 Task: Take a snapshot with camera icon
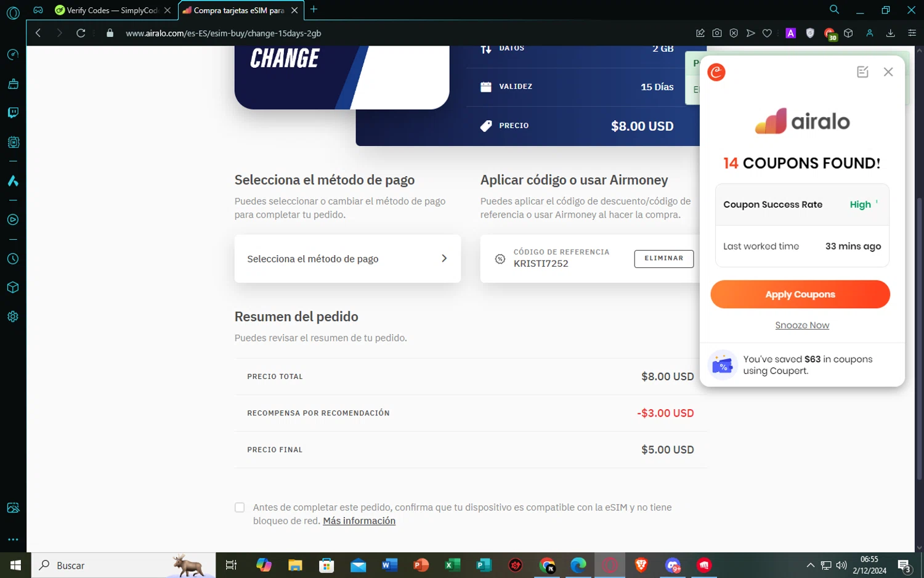(x=717, y=33)
